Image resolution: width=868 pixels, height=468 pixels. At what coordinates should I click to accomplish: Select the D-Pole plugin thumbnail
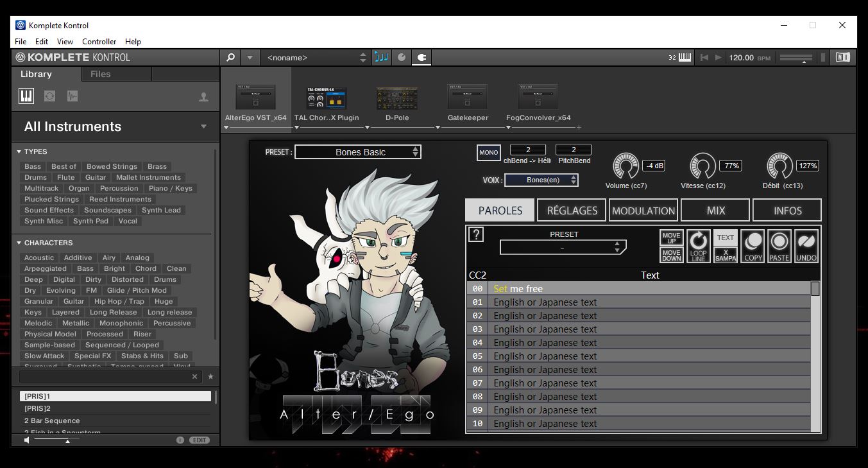pos(397,98)
